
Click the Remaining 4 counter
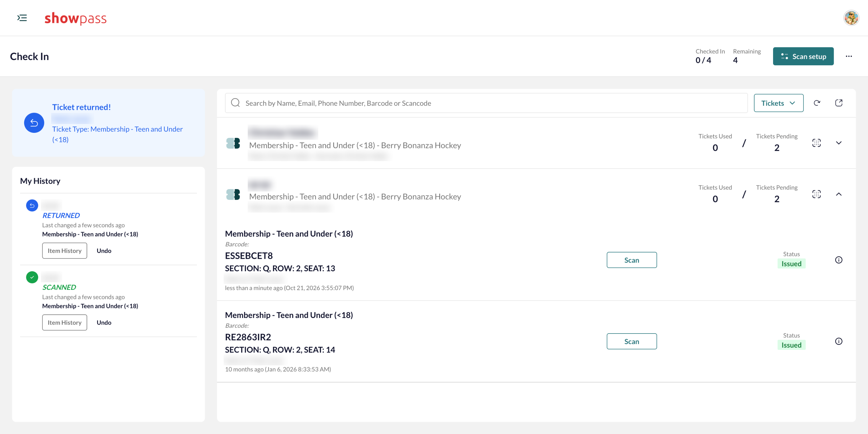point(747,56)
